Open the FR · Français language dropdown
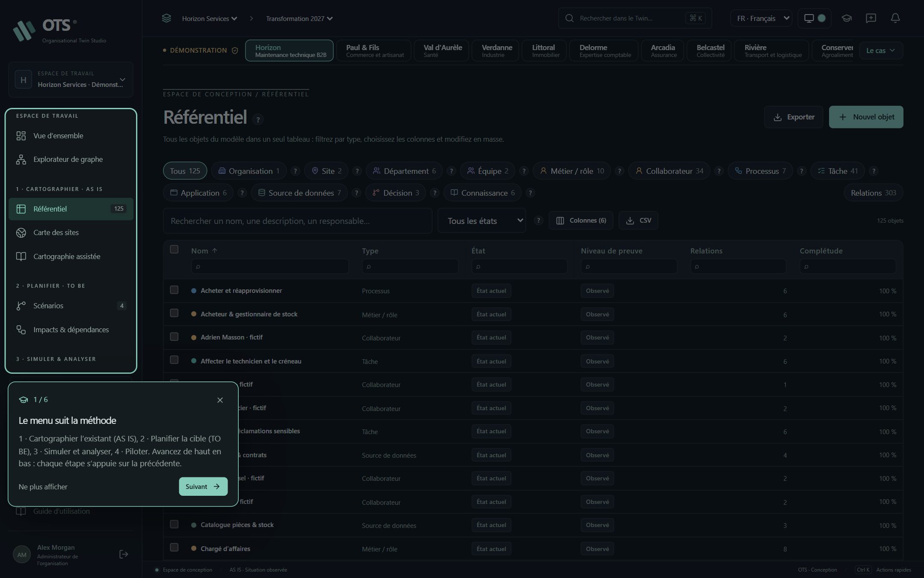The width and height of the screenshot is (924, 578). tap(761, 18)
